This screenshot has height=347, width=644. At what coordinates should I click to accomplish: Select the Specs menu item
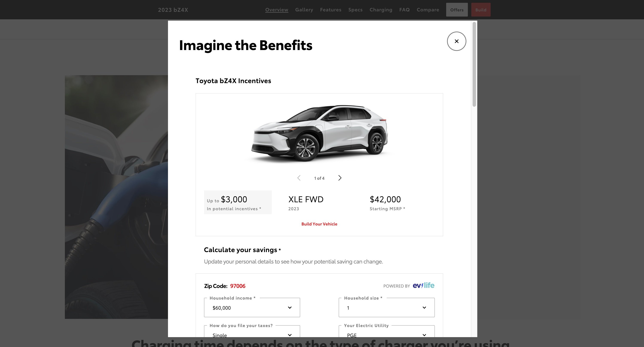(356, 9)
